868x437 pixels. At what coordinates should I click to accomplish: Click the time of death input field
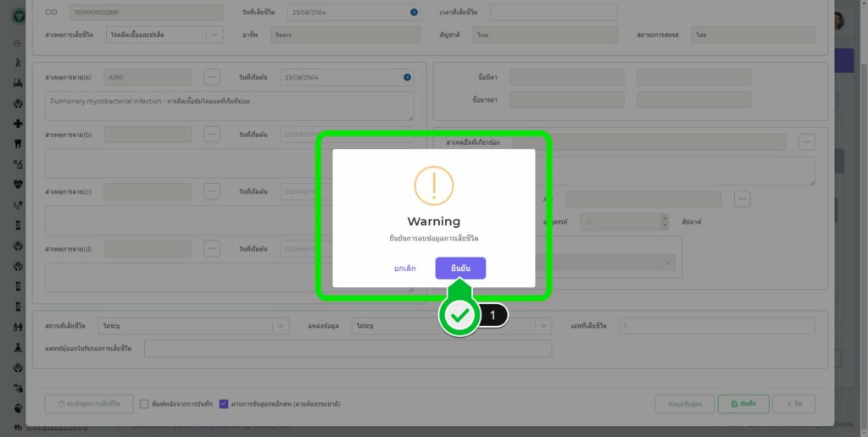553,12
